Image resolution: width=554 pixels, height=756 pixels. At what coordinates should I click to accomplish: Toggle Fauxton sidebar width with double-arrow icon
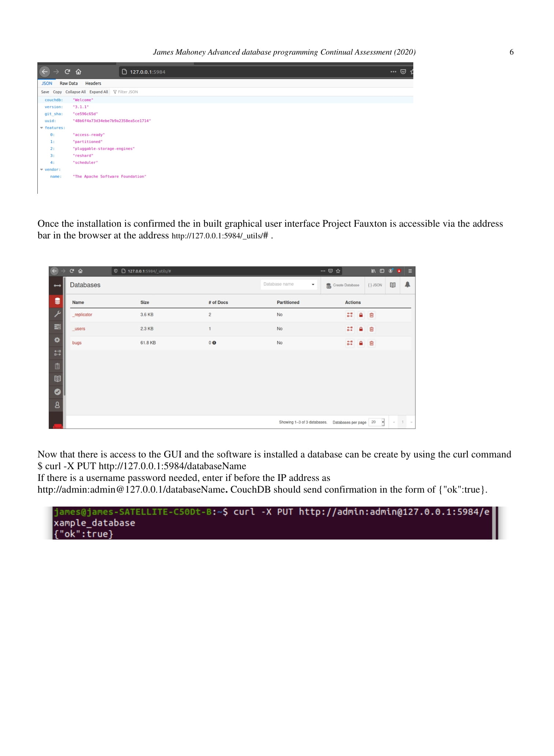pyautogui.click(x=58, y=286)
